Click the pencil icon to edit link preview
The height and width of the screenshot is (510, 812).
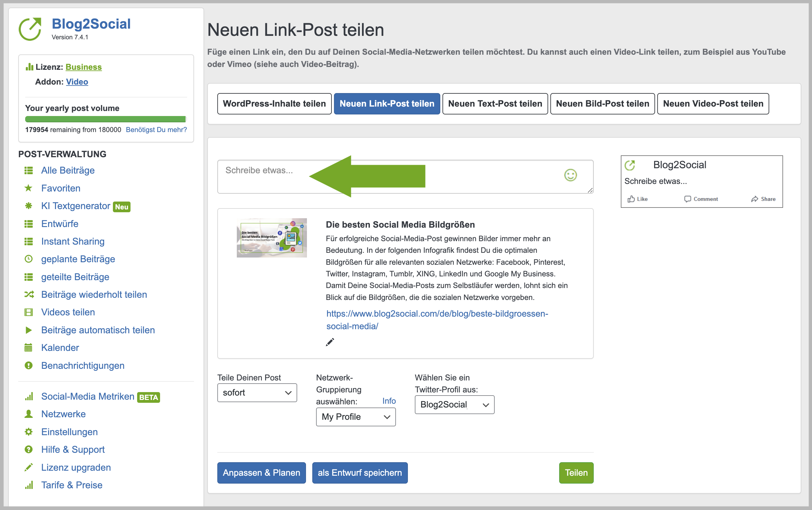click(330, 342)
